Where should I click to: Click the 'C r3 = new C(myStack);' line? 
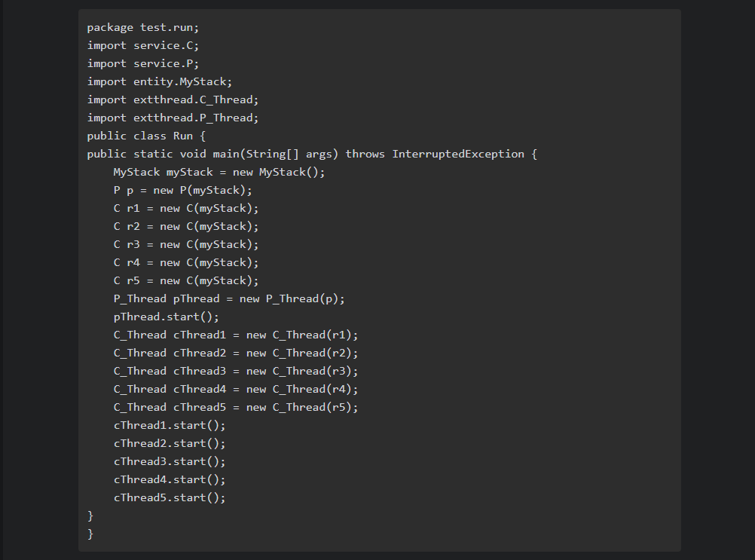186,245
